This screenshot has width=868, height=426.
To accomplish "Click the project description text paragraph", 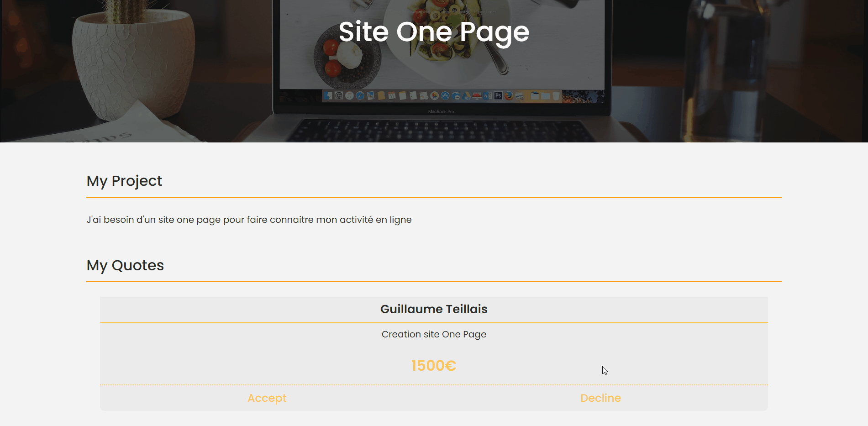I will (249, 220).
